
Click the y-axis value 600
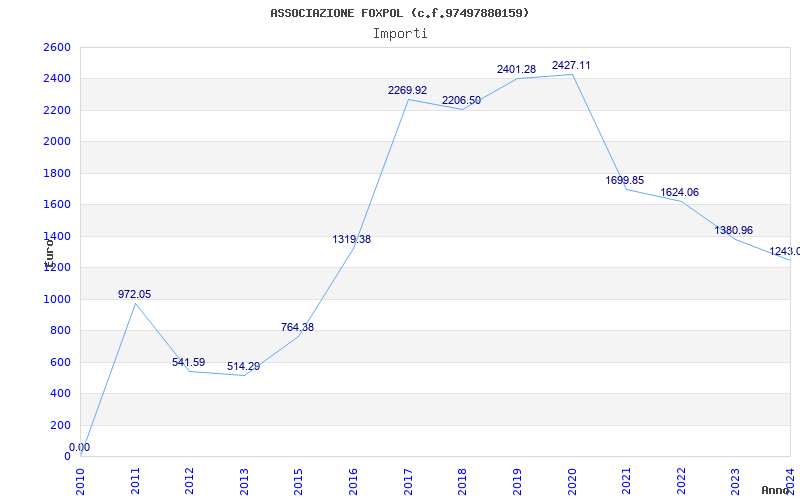[x=60, y=362]
